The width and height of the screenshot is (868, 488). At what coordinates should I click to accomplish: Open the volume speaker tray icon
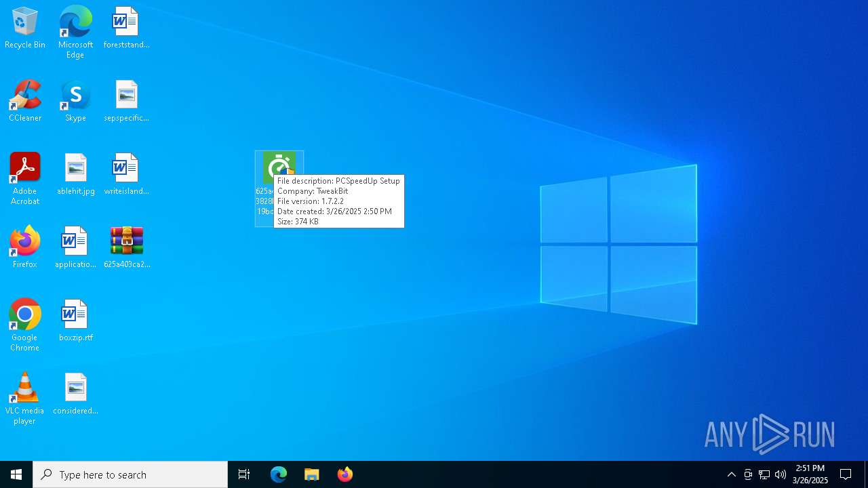(781, 474)
